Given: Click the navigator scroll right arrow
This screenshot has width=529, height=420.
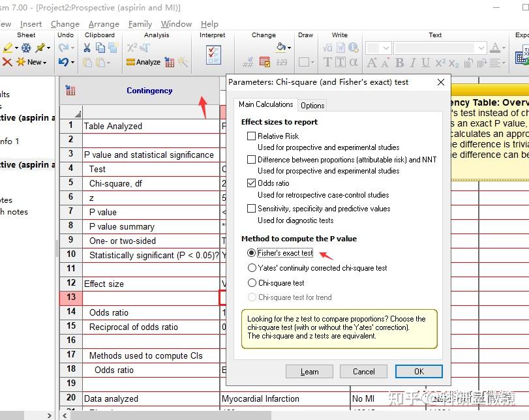Looking at the screenshot, I should coord(50,415).
